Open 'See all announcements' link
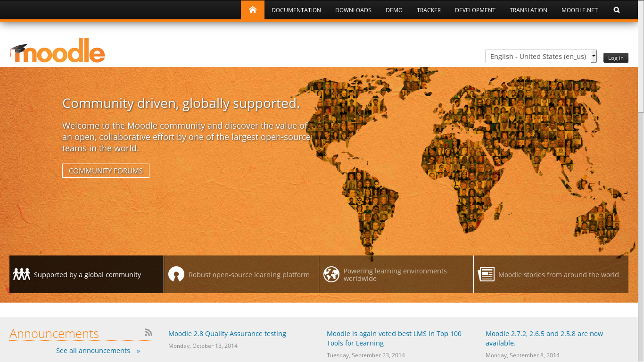The width and height of the screenshot is (644, 362). point(98,351)
